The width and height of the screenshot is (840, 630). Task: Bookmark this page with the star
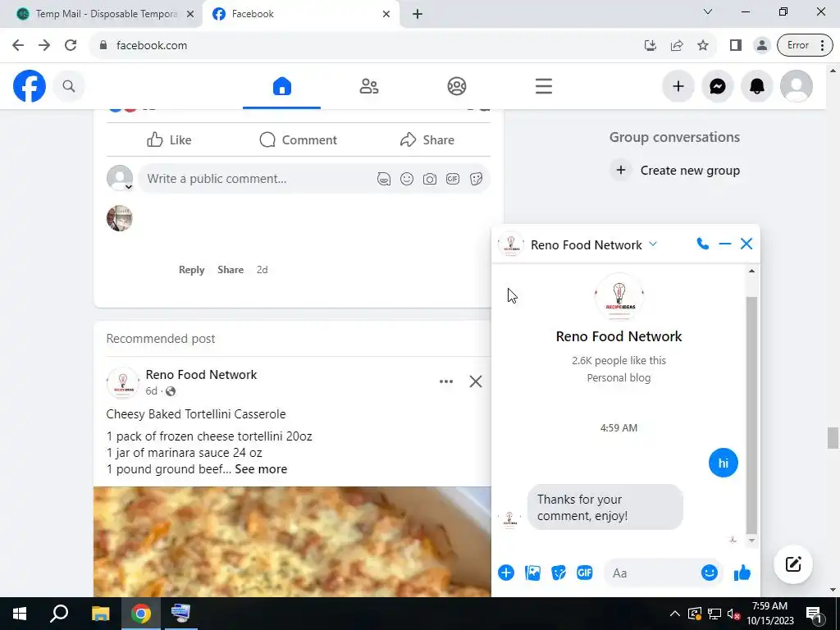point(703,45)
